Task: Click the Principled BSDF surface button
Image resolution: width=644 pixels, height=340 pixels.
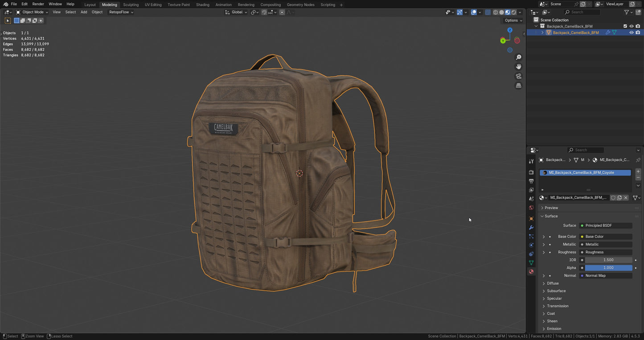Action: (x=606, y=225)
